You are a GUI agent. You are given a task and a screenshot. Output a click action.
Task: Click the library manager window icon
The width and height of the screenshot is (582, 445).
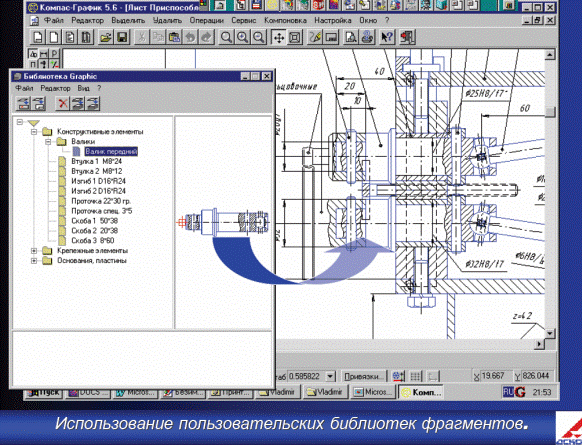pos(331,37)
